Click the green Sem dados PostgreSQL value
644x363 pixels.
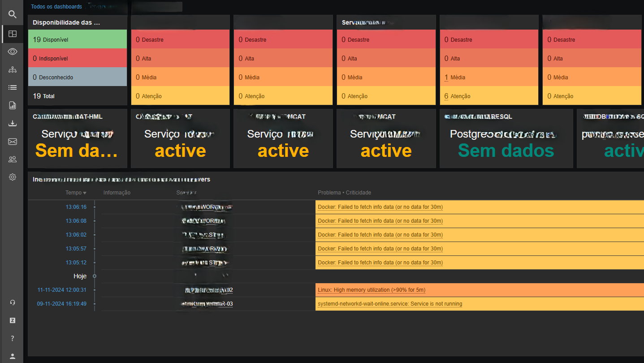pos(506,151)
